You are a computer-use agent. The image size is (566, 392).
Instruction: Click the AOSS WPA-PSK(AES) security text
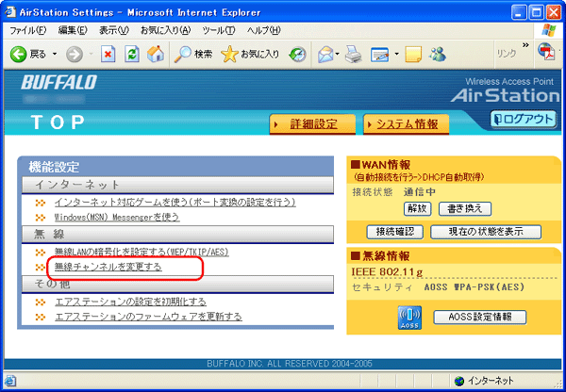tap(474, 287)
